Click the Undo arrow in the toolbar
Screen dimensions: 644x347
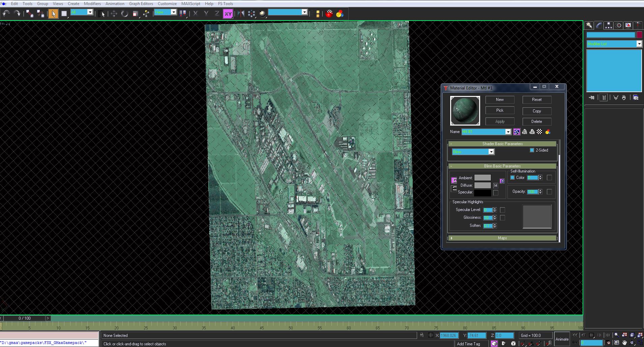click(x=6, y=14)
